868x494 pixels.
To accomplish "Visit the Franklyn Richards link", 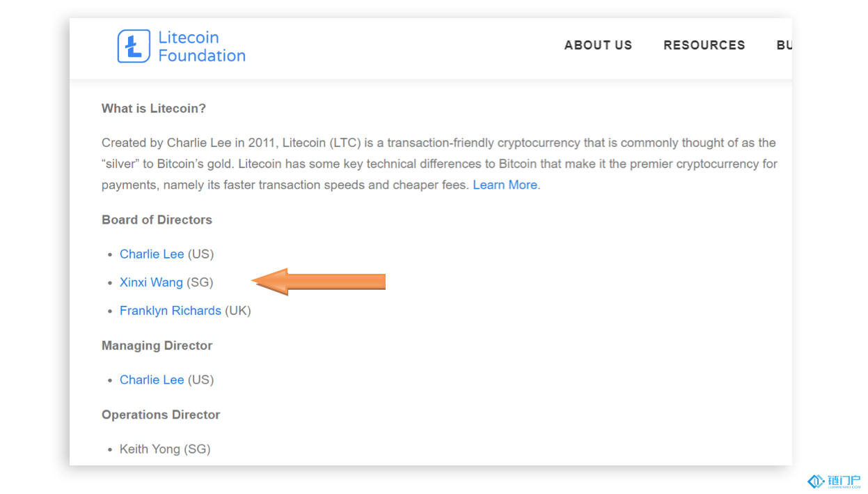I will click(x=171, y=311).
